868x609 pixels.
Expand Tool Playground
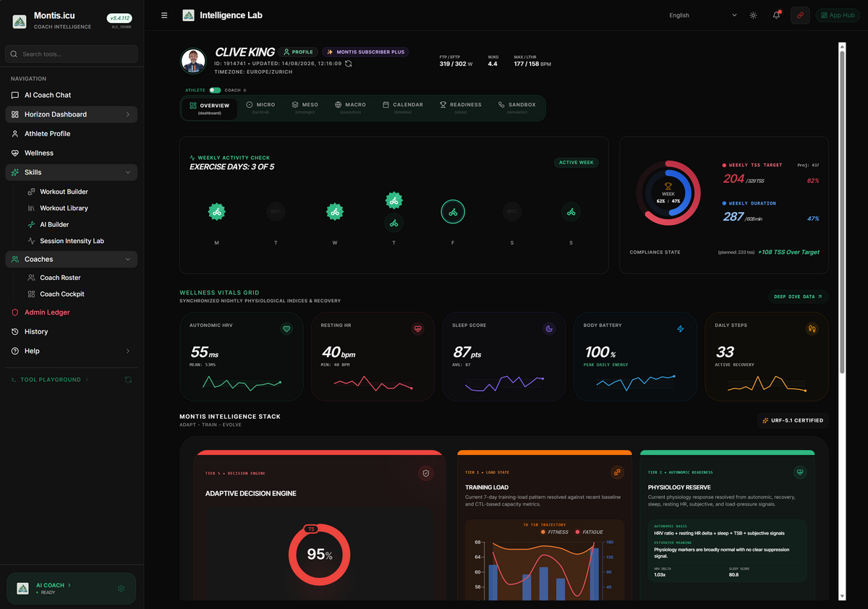pos(50,380)
